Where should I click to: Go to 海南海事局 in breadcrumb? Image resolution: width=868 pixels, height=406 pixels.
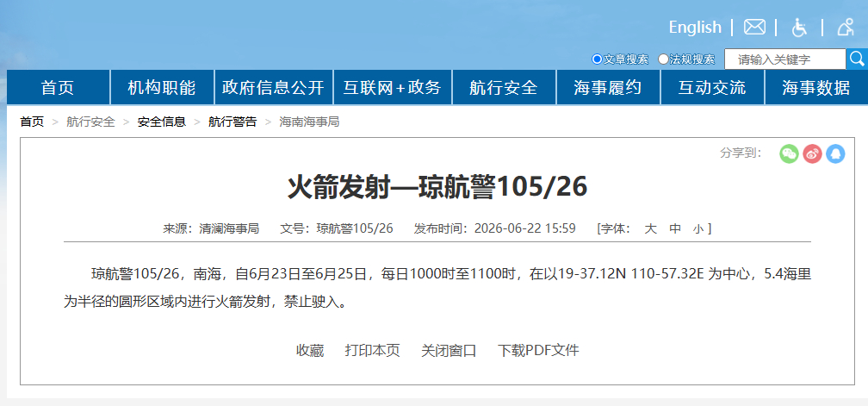coord(309,122)
